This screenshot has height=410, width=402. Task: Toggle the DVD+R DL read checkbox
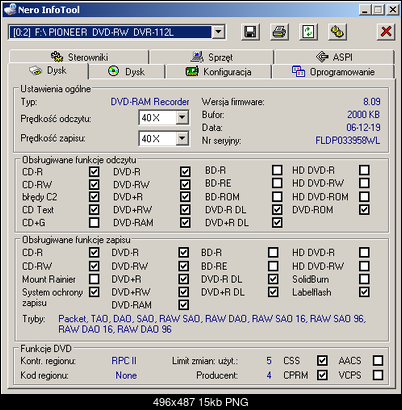tap(277, 222)
